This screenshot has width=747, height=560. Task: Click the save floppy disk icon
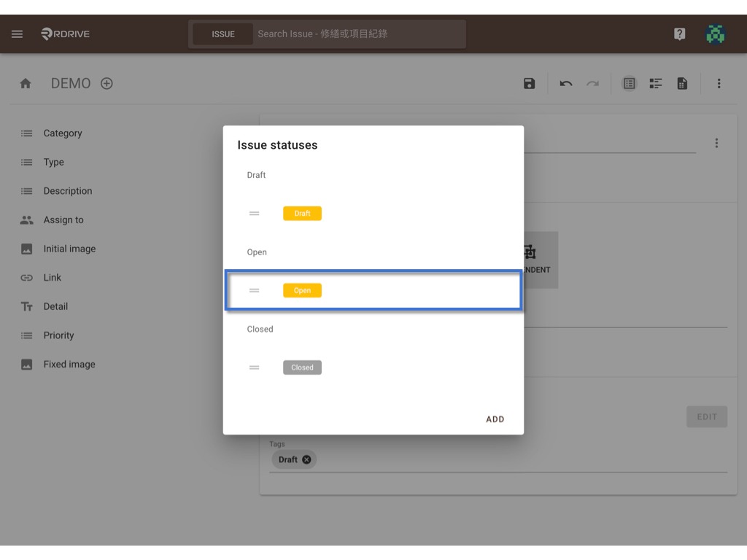(530, 83)
